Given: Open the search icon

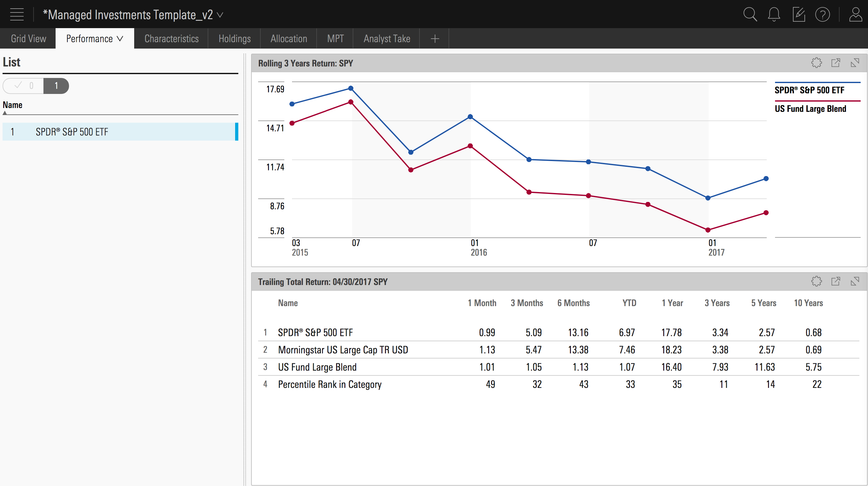Looking at the screenshot, I should point(750,14).
